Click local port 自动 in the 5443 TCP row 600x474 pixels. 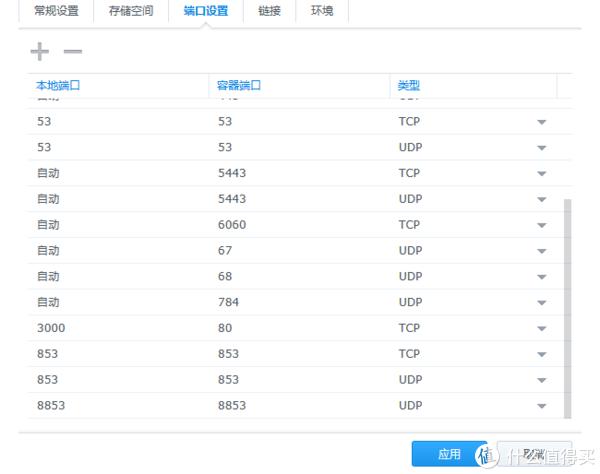pyautogui.click(x=48, y=173)
